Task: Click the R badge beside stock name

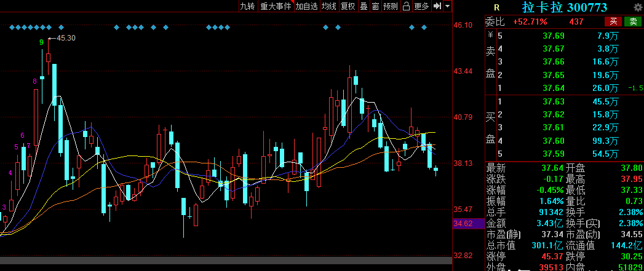Action: pyautogui.click(x=496, y=7)
